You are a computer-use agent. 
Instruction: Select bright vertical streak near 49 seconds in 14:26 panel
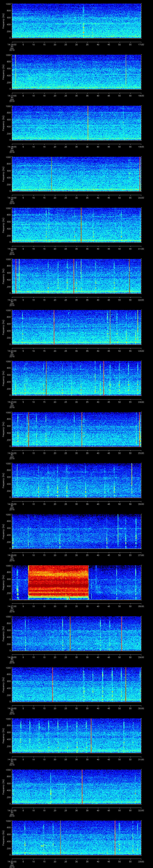[118, 531]
